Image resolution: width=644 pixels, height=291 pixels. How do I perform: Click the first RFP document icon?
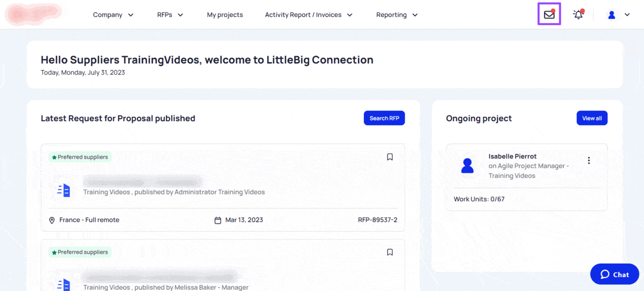coord(64,190)
